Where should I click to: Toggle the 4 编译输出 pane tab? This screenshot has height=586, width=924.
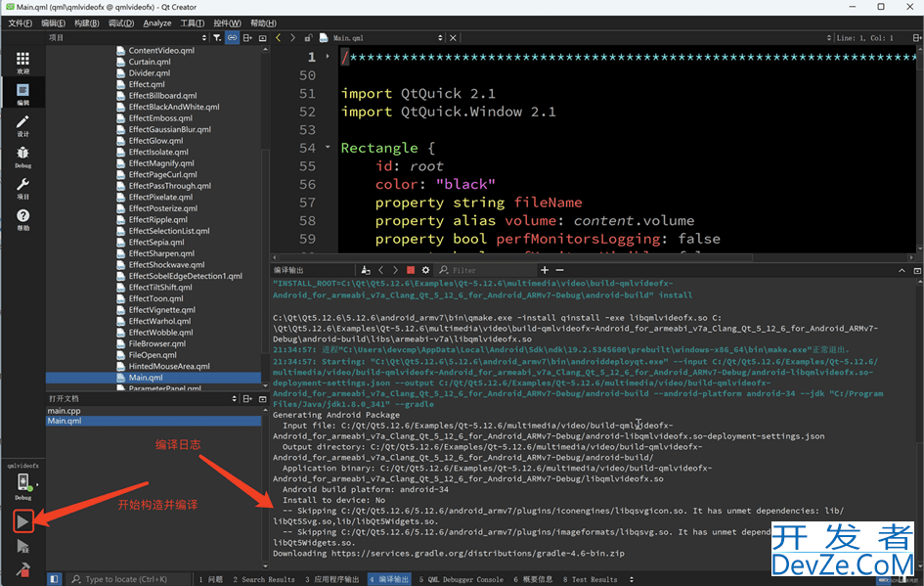click(x=389, y=579)
